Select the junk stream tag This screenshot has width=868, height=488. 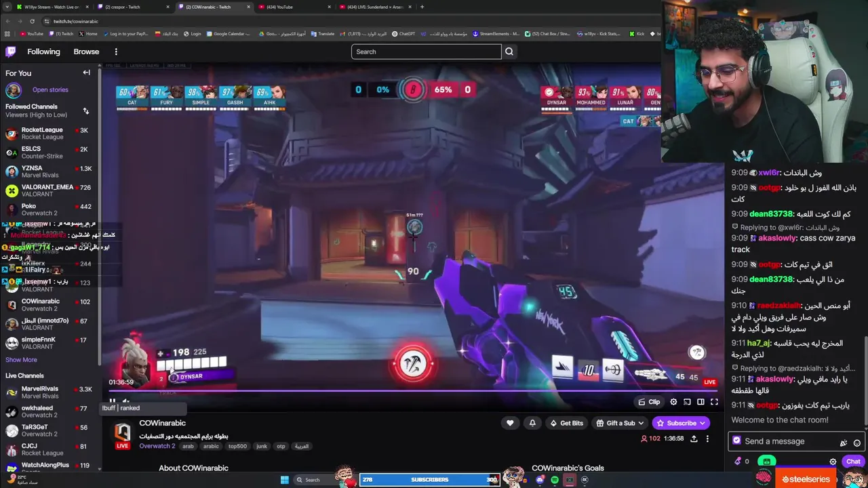click(262, 447)
